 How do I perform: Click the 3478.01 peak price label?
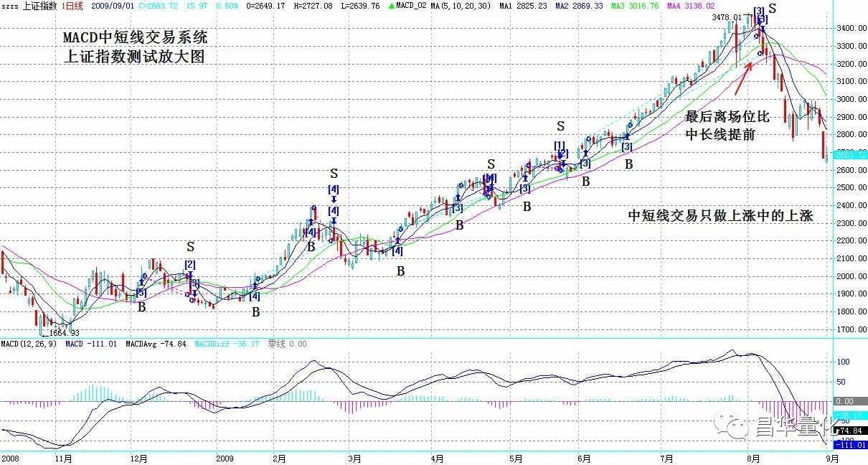(x=726, y=17)
